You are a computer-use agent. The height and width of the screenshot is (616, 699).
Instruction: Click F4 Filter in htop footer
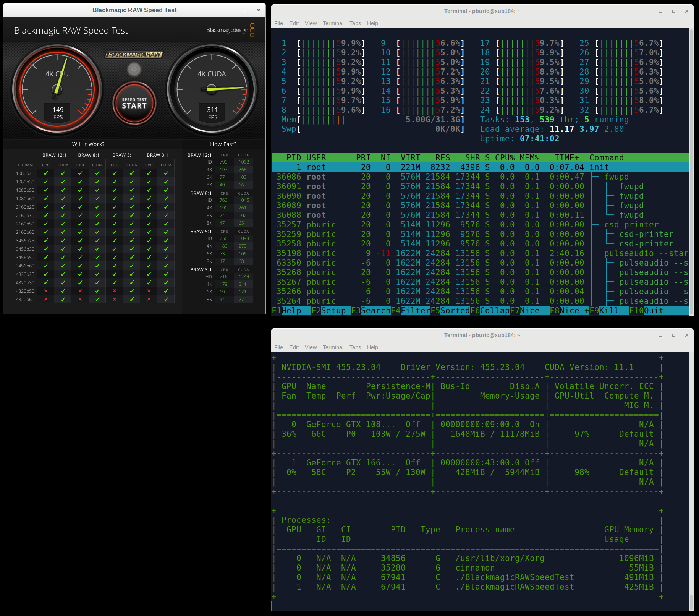[x=410, y=311]
